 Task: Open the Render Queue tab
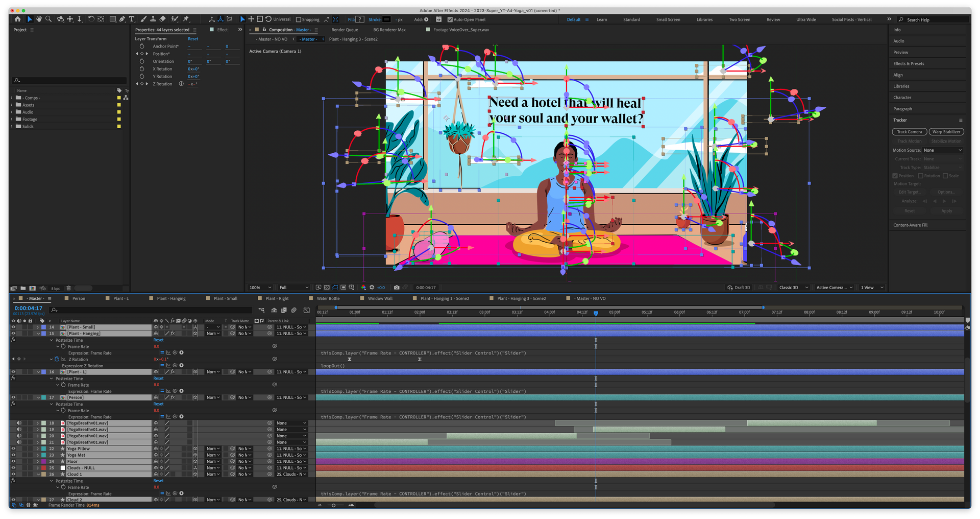(345, 30)
